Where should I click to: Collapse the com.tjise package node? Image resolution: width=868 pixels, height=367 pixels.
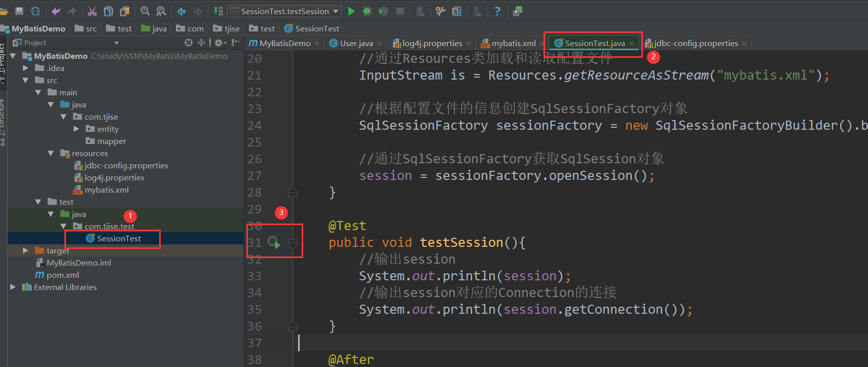coord(63,117)
